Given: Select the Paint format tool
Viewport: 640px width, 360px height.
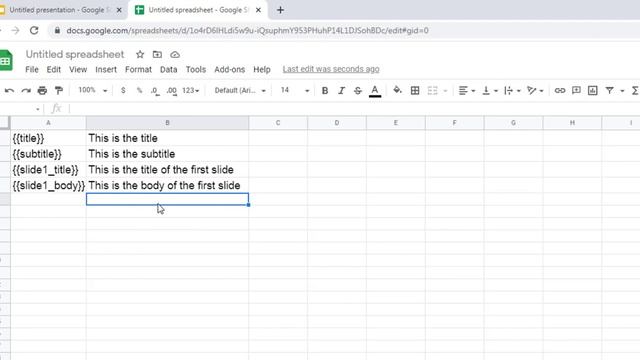Looking at the screenshot, I should (x=59, y=91).
